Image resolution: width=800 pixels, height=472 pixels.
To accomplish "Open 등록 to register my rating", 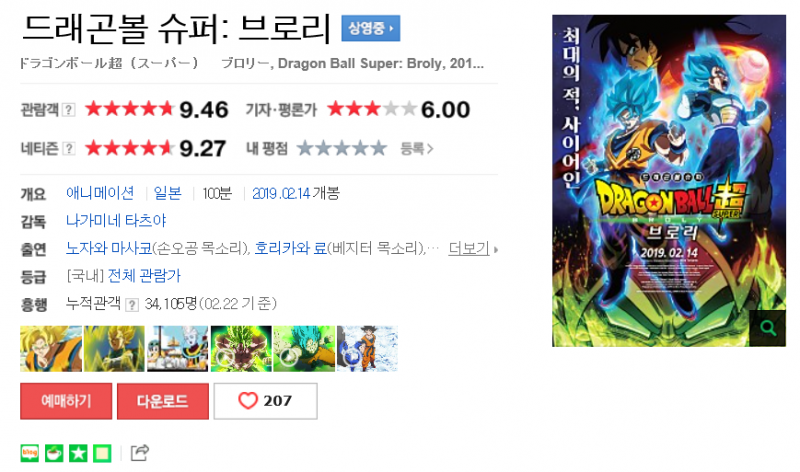I will 416,148.
